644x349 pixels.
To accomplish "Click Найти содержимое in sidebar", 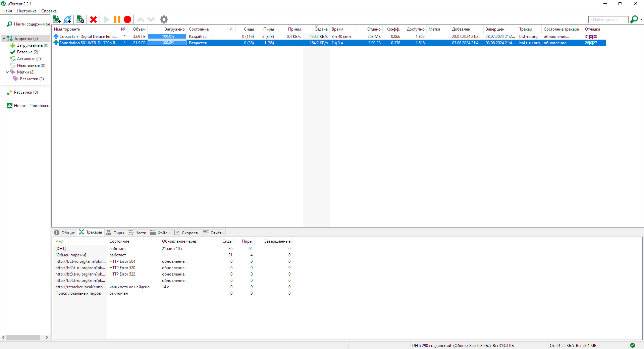I will click(x=28, y=24).
